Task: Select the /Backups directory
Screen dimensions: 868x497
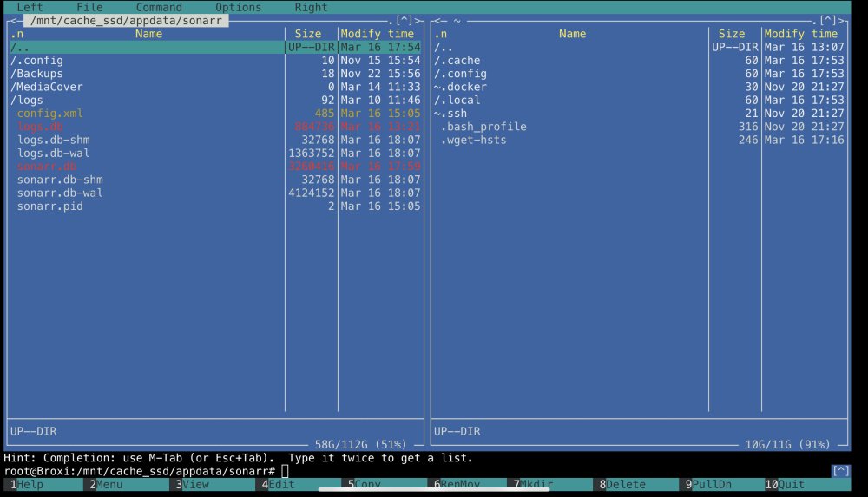Action: [x=215, y=74]
